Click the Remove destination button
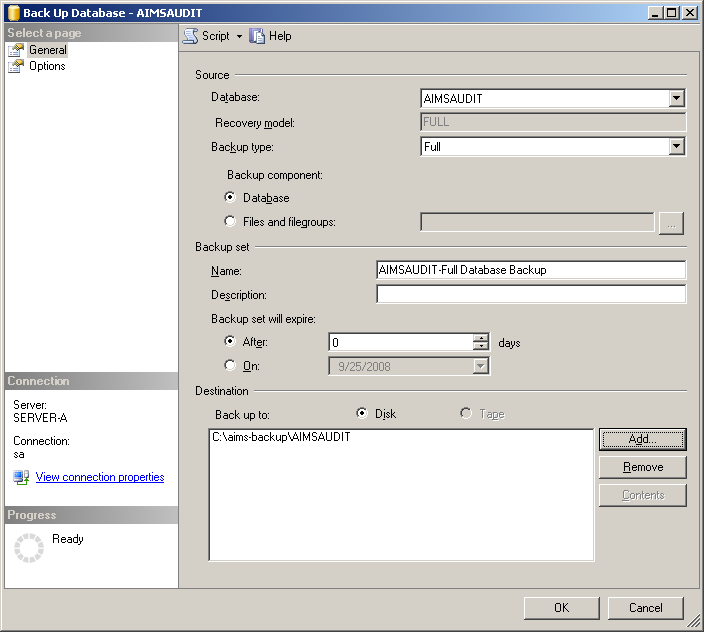704x632 pixels. coord(642,467)
